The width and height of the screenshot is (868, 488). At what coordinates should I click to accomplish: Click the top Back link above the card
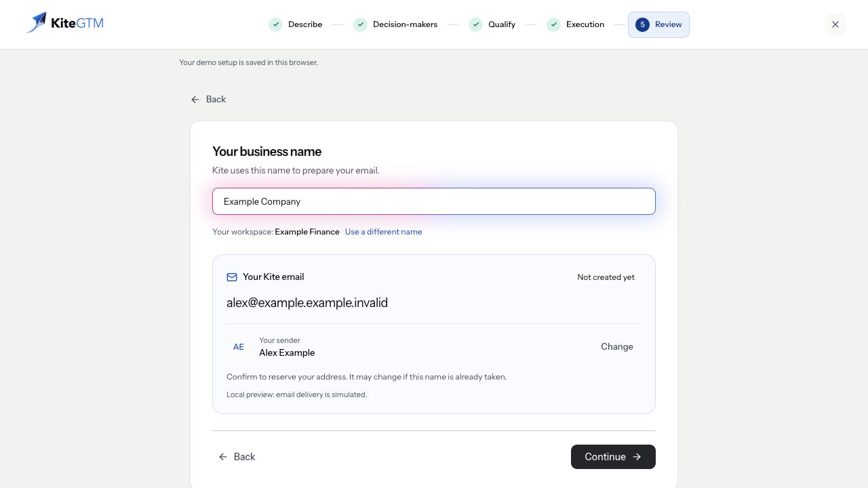[208, 99]
